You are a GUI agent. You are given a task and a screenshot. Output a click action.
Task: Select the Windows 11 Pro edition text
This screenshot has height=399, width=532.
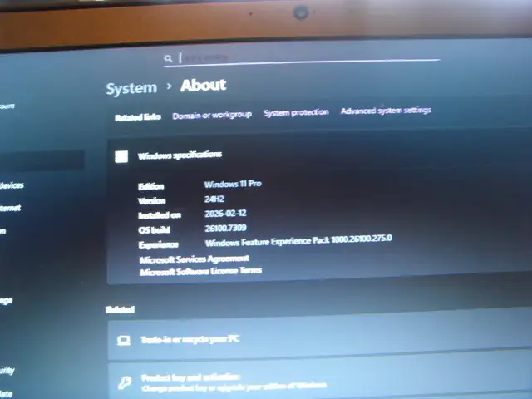233,184
